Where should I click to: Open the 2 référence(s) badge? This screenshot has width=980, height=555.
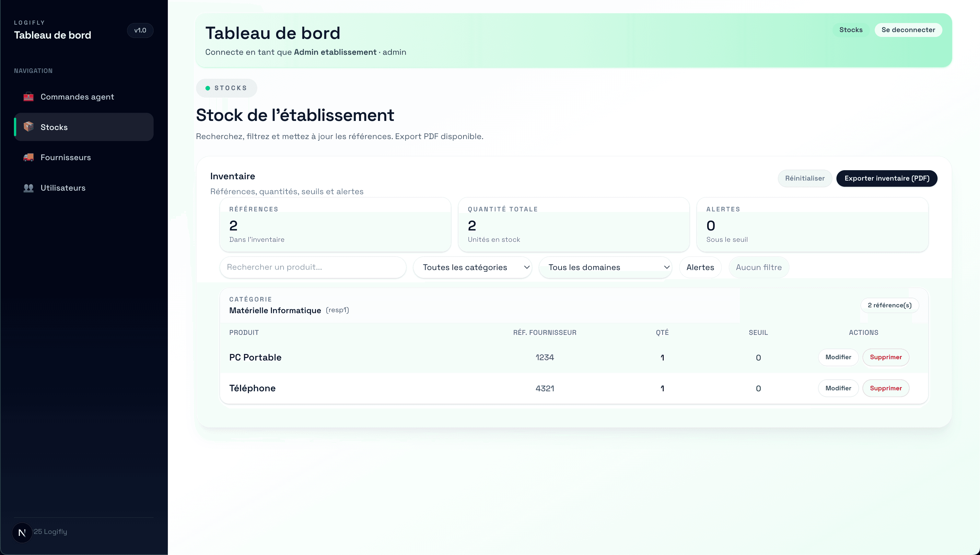click(890, 305)
